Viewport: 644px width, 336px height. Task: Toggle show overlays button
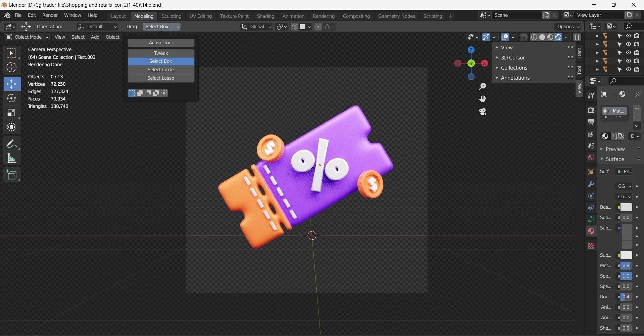click(505, 37)
